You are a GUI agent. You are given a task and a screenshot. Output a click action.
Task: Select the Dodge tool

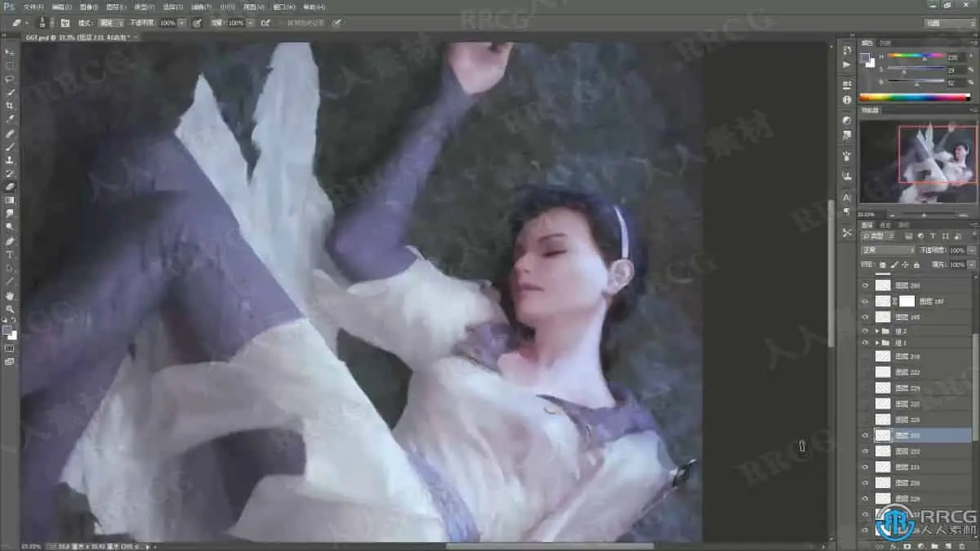(x=10, y=227)
